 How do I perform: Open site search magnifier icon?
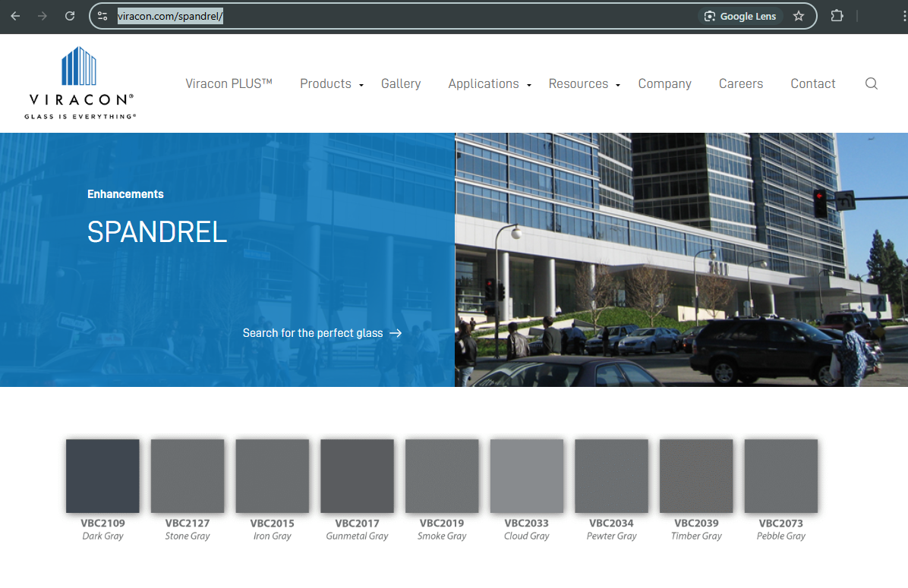pyautogui.click(x=871, y=83)
